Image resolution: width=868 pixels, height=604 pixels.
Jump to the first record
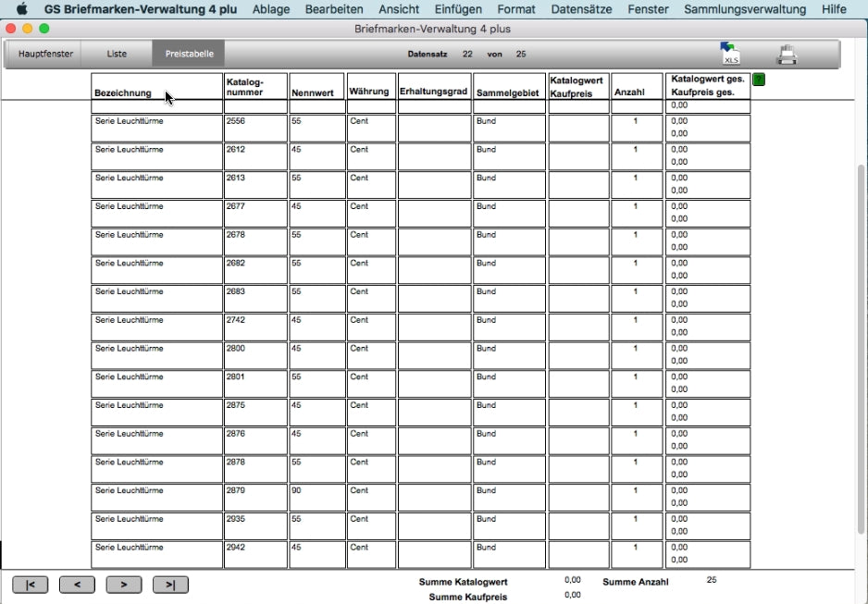coord(31,585)
